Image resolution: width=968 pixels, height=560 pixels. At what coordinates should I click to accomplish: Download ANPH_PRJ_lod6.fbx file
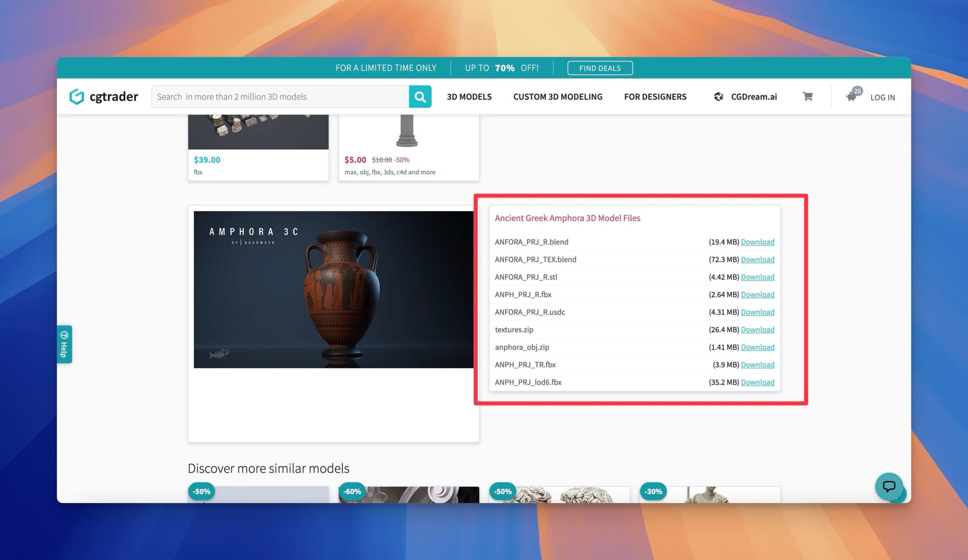coord(757,383)
